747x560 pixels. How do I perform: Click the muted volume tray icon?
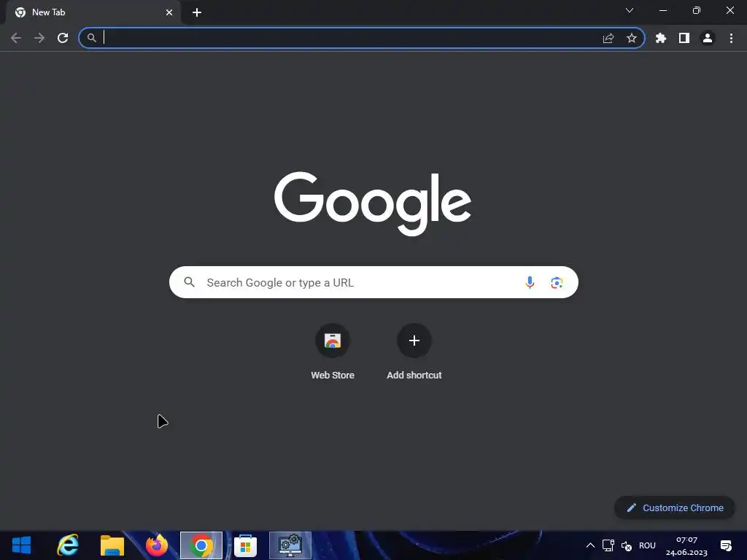pyautogui.click(x=627, y=545)
